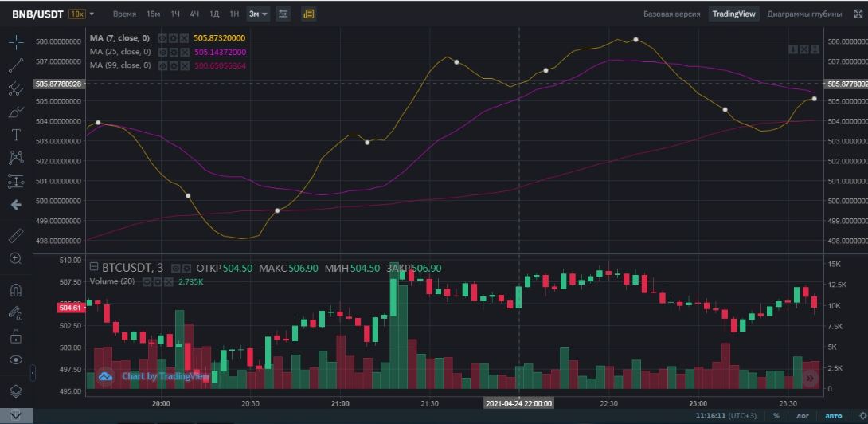
Task: Open the object tree layers icon
Action: (x=16, y=391)
